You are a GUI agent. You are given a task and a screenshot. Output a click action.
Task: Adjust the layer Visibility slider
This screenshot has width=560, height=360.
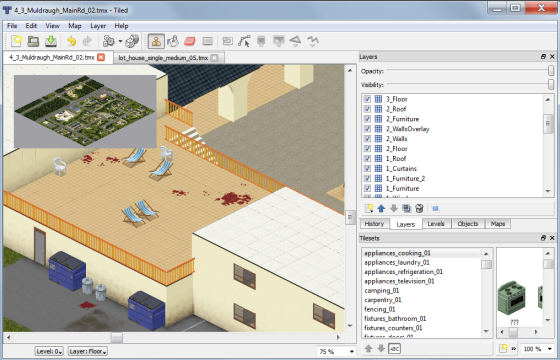pos(551,84)
